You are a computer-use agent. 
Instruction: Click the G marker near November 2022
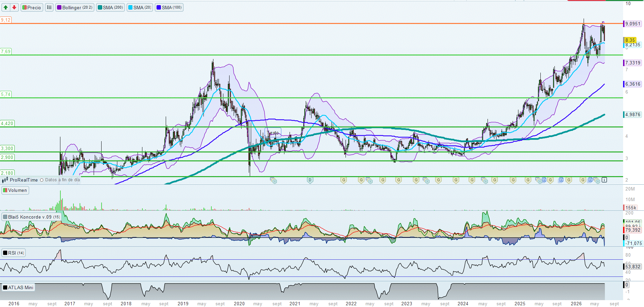[398, 180]
